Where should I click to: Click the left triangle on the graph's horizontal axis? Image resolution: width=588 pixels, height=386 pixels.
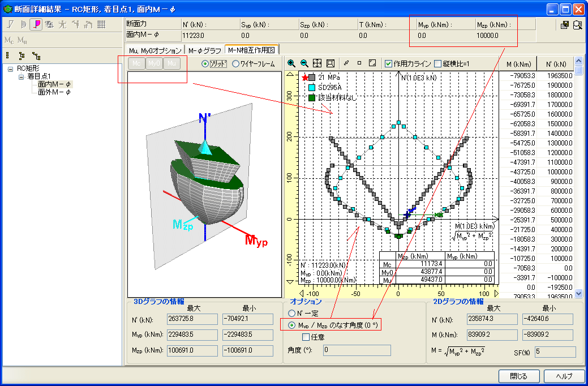click(x=301, y=293)
